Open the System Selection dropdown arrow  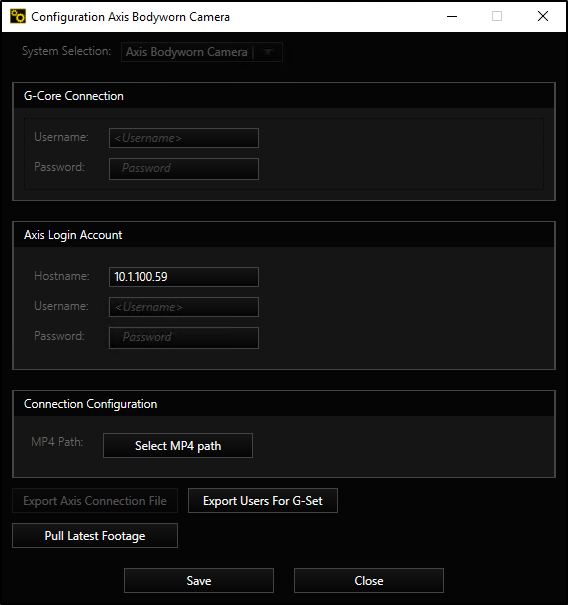(269, 52)
